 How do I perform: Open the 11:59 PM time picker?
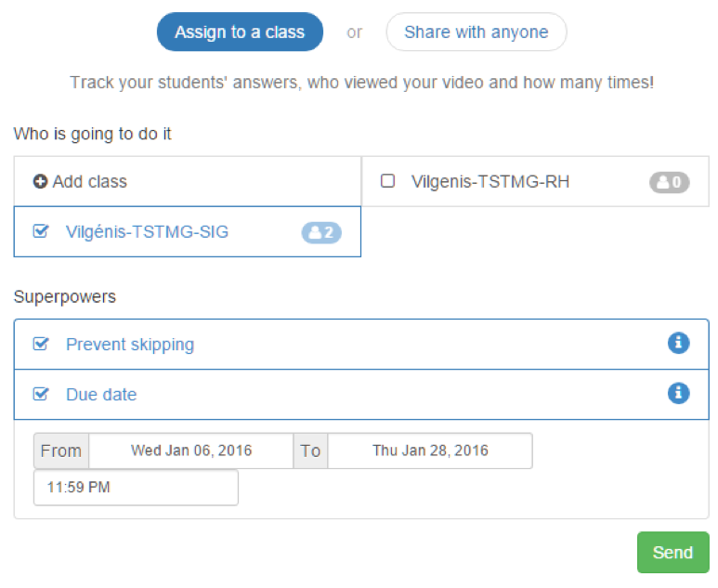pos(136,488)
